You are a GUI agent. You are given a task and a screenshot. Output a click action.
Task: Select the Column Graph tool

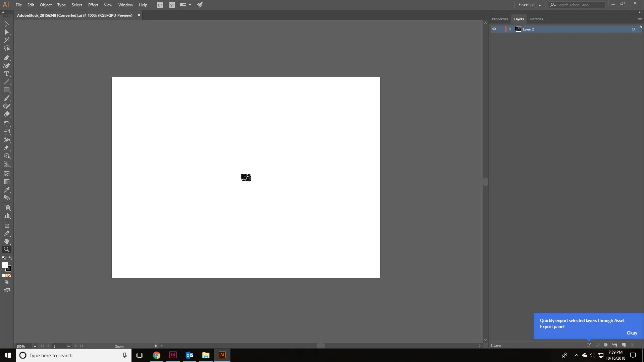pos(6,216)
